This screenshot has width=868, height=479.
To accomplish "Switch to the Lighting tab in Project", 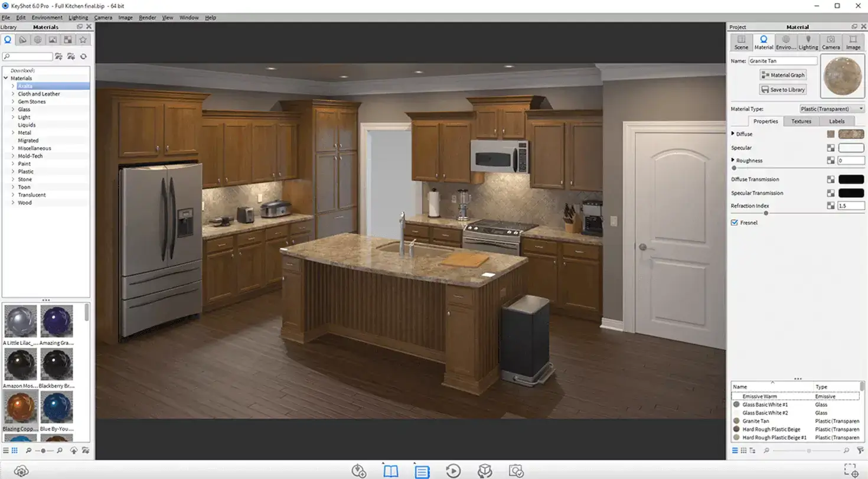I will point(808,42).
